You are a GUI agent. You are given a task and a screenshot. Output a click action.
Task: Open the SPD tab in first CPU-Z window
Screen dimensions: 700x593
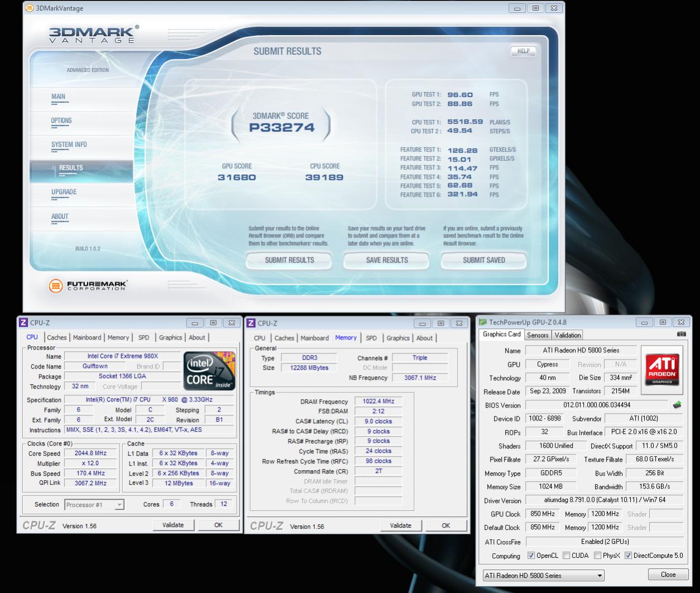pos(143,337)
